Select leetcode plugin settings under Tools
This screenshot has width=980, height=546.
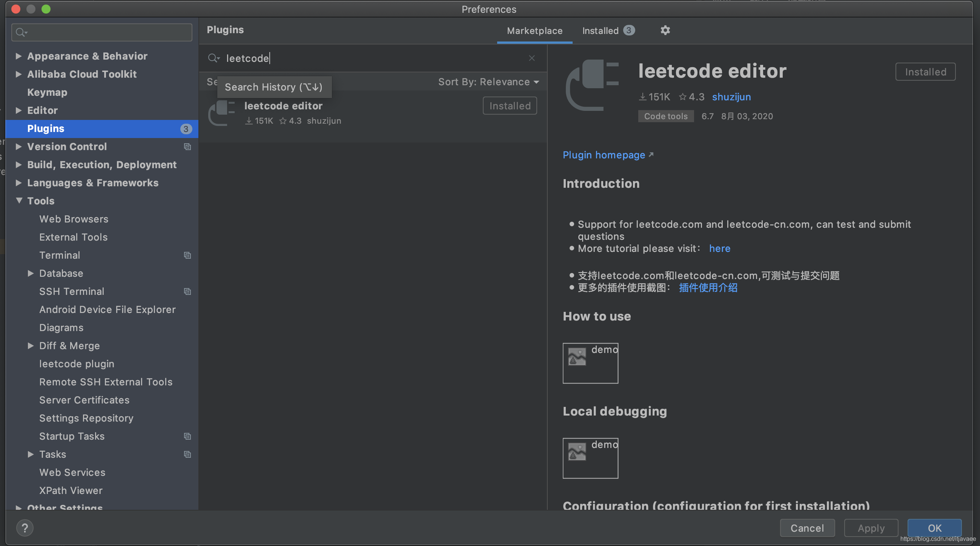(x=77, y=364)
